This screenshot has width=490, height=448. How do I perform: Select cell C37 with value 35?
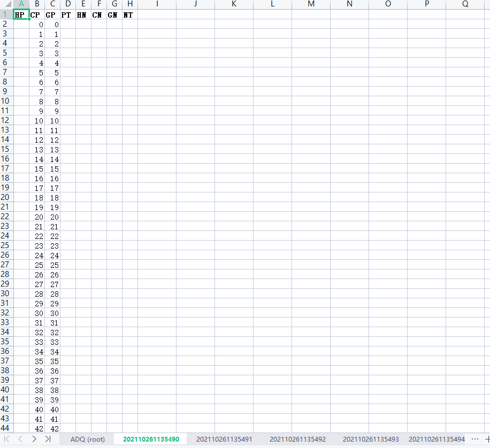coord(52,361)
